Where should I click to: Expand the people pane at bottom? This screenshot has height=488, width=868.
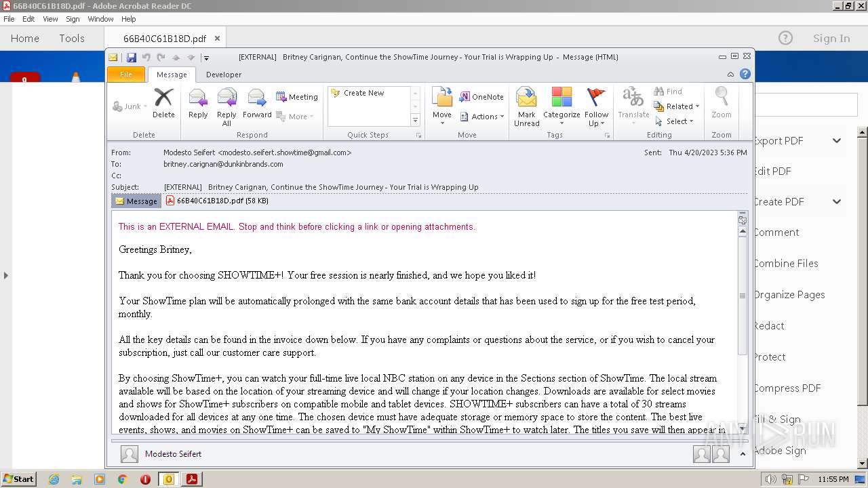(x=743, y=454)
